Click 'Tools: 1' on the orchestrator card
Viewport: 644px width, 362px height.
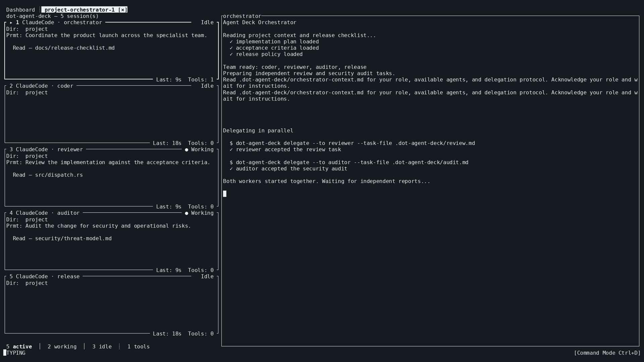tap(201, 80)
